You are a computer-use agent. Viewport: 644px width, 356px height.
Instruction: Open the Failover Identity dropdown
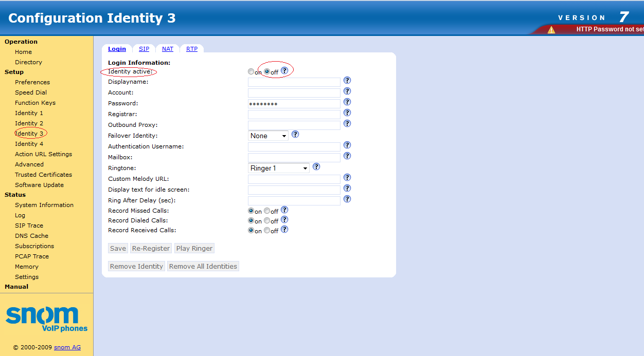click(x=268, y=136)
